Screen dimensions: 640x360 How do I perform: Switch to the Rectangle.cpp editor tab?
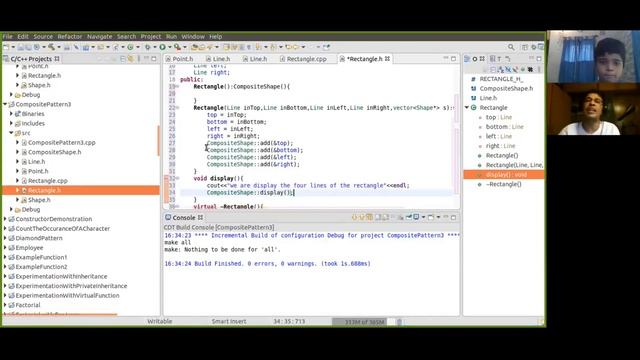click(304, 59)
